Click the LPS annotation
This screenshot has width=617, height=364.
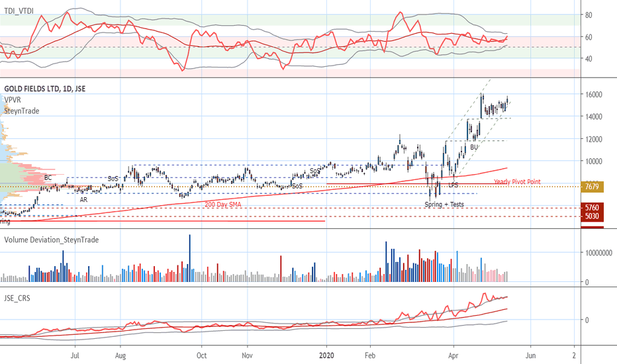pos(453,185)
